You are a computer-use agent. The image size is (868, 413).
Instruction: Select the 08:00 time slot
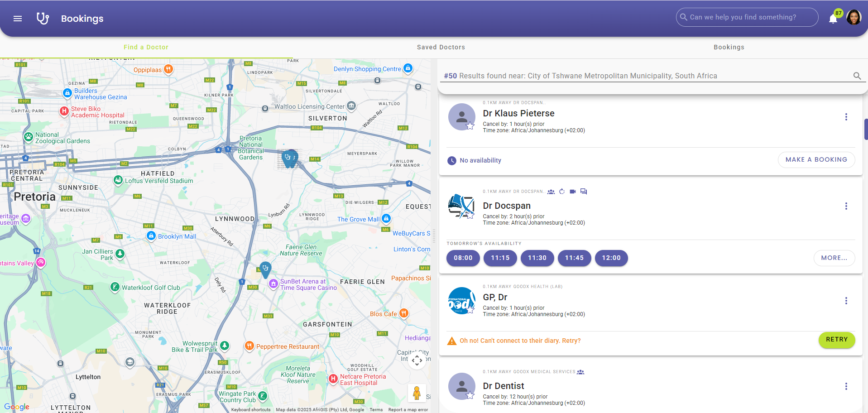(x=463, y=258)
